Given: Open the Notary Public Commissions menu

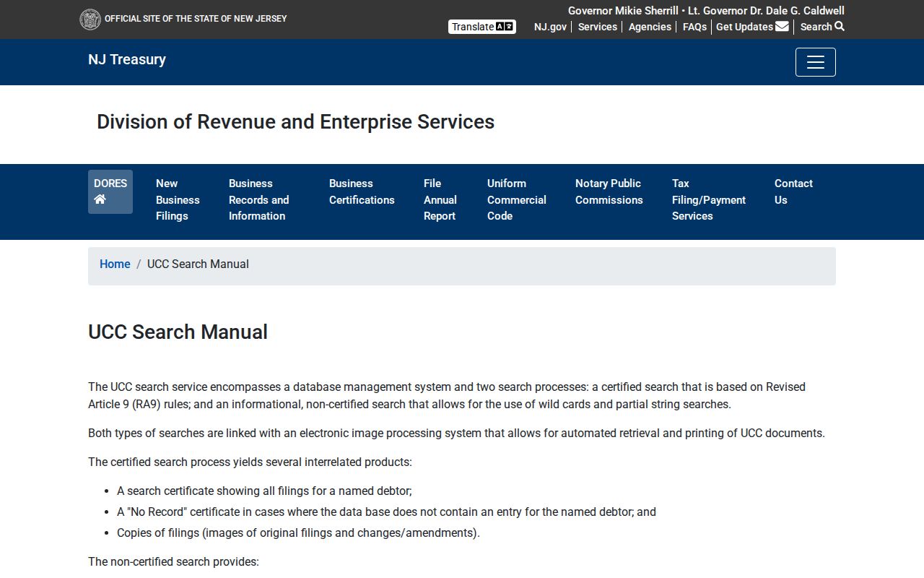Looking at the screenshot, I should 609,191.
